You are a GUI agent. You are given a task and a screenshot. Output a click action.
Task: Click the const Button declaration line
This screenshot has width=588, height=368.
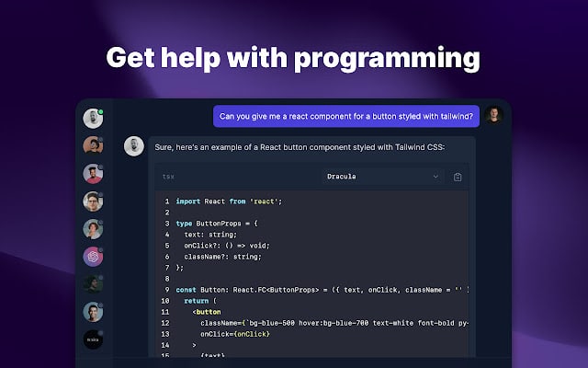pyautogui.click(x=322, y=290)
